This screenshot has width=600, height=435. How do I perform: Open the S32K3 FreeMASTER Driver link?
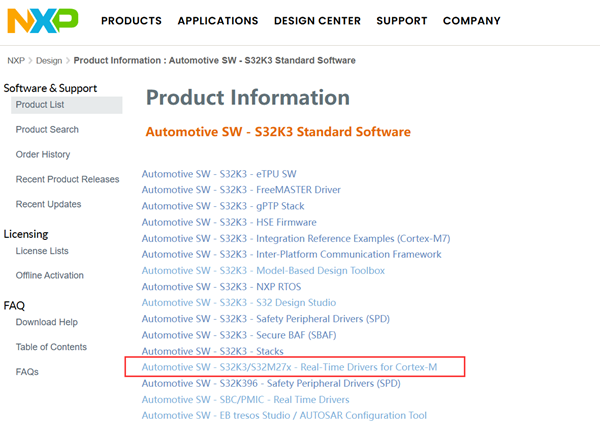click(x=241, y=190)
